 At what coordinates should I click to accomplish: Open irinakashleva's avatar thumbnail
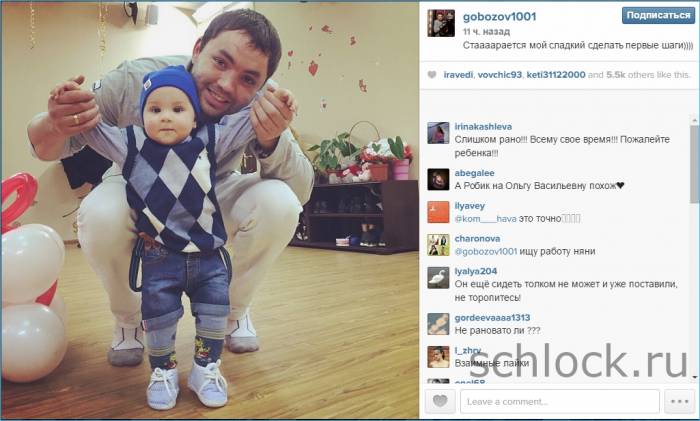pyautogui.click(x=438, y=133)
